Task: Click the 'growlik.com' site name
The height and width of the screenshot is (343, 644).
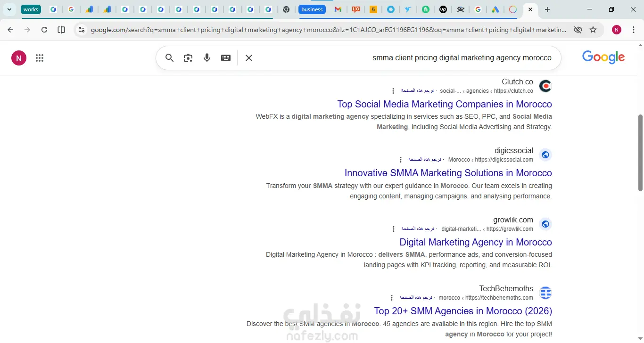Action: 513,220
